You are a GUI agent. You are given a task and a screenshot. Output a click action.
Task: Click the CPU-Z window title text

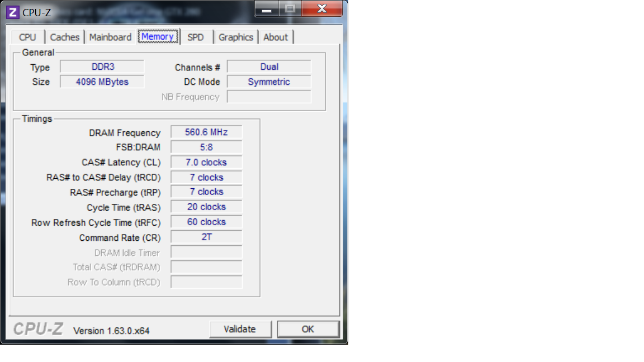tap(37, 13)
